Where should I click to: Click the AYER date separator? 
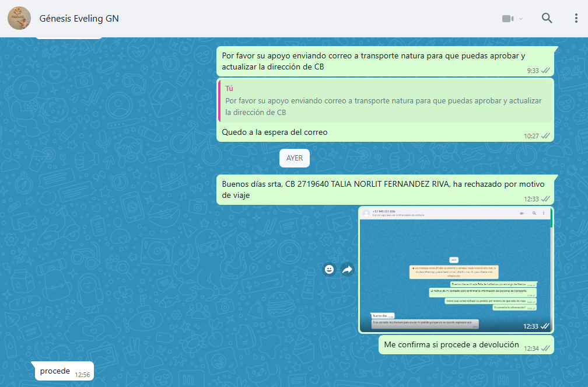pyautogui.click(x=294, y=158)
